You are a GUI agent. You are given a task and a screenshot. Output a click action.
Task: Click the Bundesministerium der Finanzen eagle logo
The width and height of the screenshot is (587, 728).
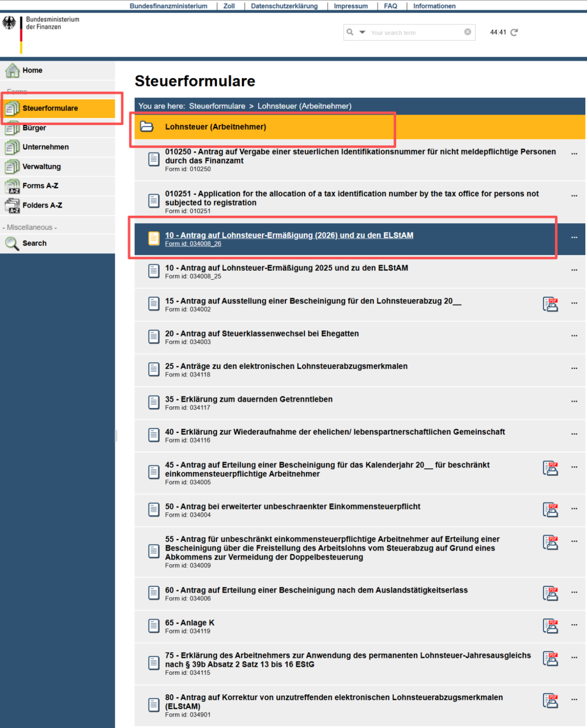tap(9, 23)
